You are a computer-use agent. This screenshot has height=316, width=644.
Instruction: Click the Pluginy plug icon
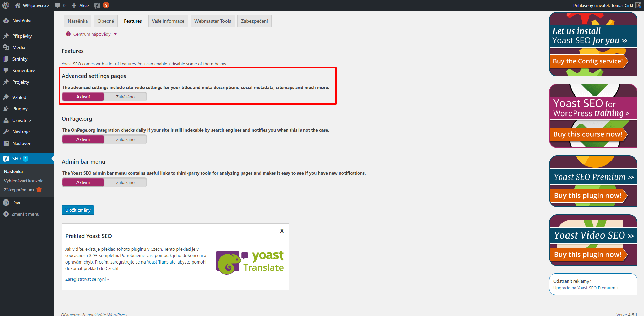(x=6, y=109)
